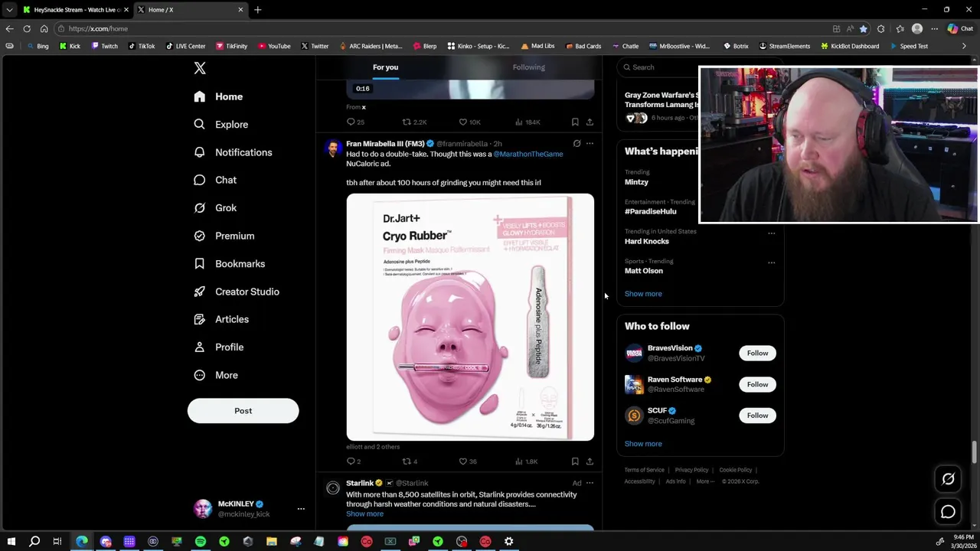Click the Post button

(x=243, y=411)
